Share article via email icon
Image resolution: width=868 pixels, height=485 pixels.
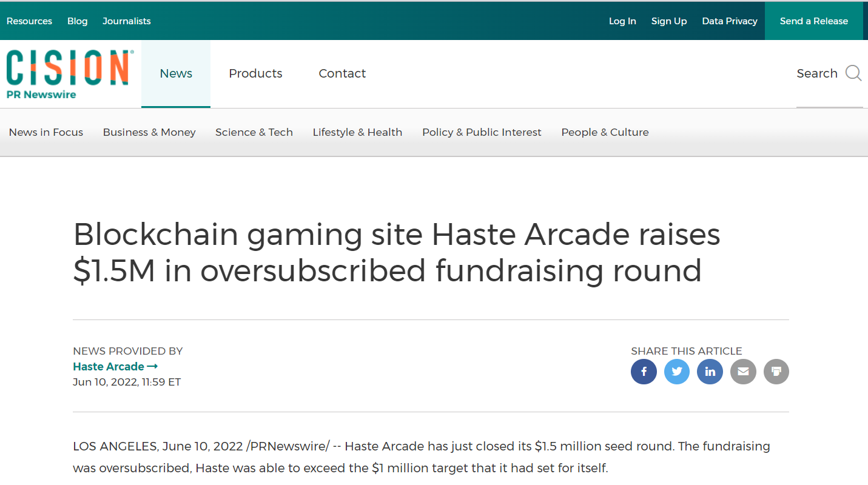(x=743, y=372)
